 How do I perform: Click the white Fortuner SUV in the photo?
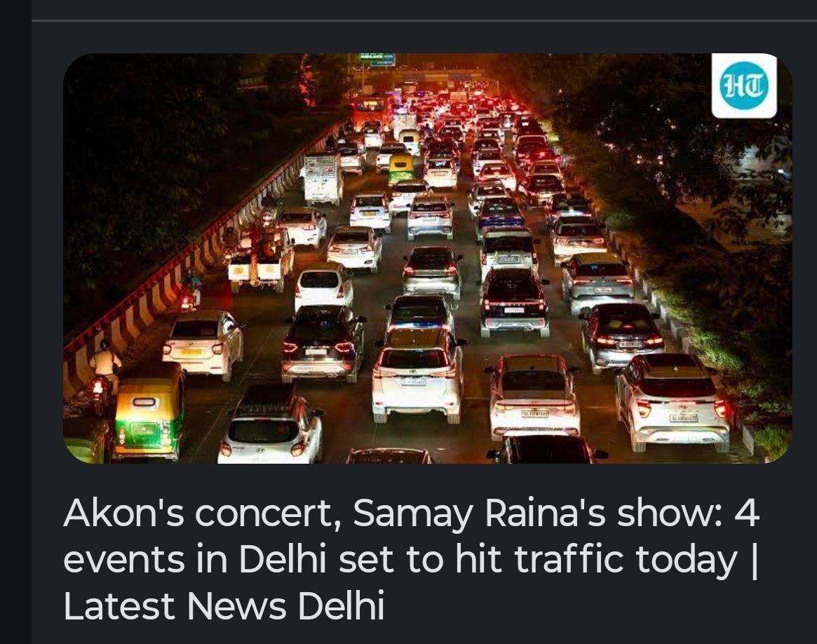418,374
